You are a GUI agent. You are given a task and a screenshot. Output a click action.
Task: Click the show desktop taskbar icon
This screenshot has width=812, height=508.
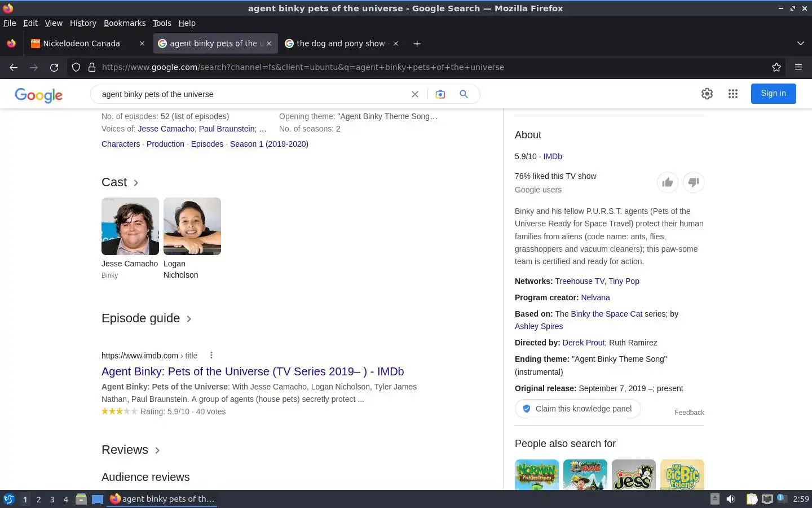coord(98,499)
